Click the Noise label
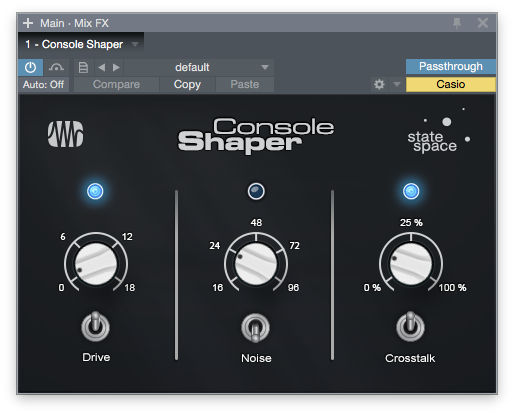The height and width of the screenshot is (415, 514). (x=256, y=358)
